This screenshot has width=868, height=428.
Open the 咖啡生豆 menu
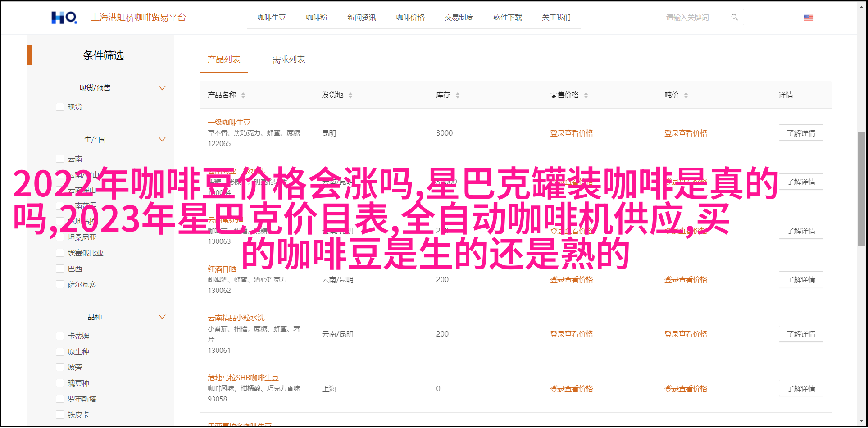272,18
